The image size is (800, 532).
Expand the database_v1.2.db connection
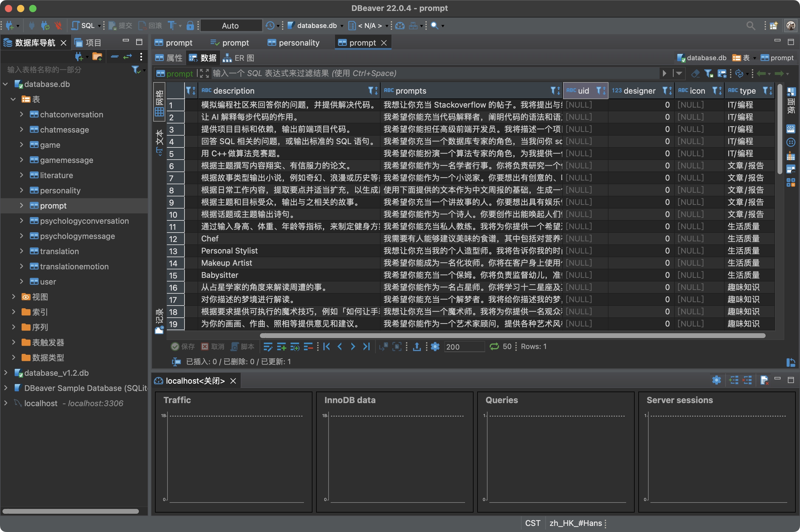pyautogui.click(x=5, y=373)
